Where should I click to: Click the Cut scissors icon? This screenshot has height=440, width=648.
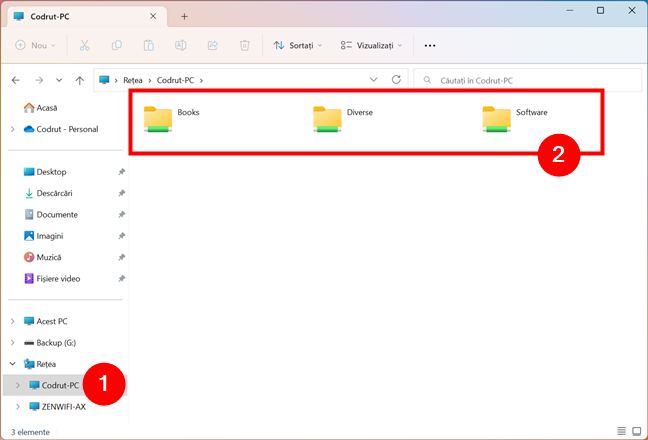pos(84,45)
